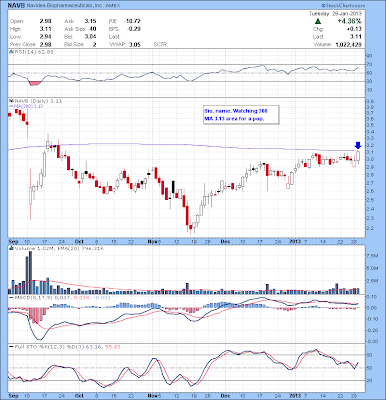The image size is (386, 400).
Task: Click the SCTR label
Action: [160, 44]
